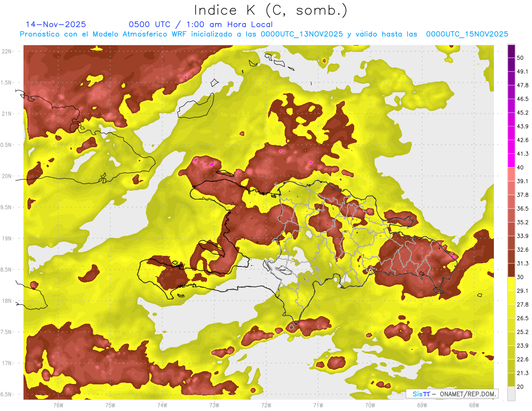Click the '30' colorbar value
This screenshot has height=411, width=532.
click(521, 277)
